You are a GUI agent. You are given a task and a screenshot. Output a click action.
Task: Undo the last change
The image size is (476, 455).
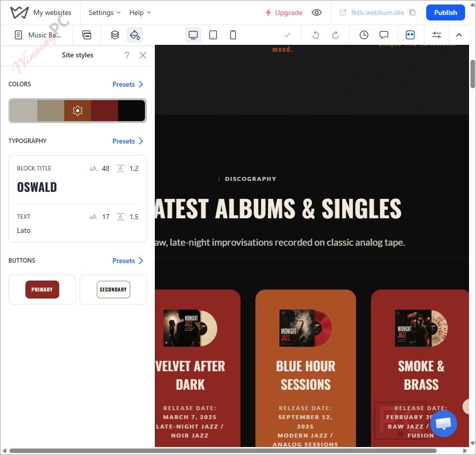click(x=316, y=35)
